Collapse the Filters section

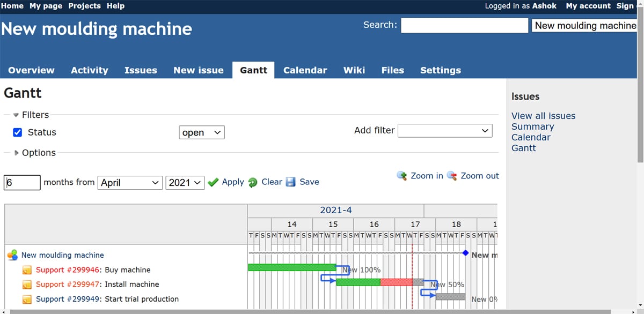[16, 115]
